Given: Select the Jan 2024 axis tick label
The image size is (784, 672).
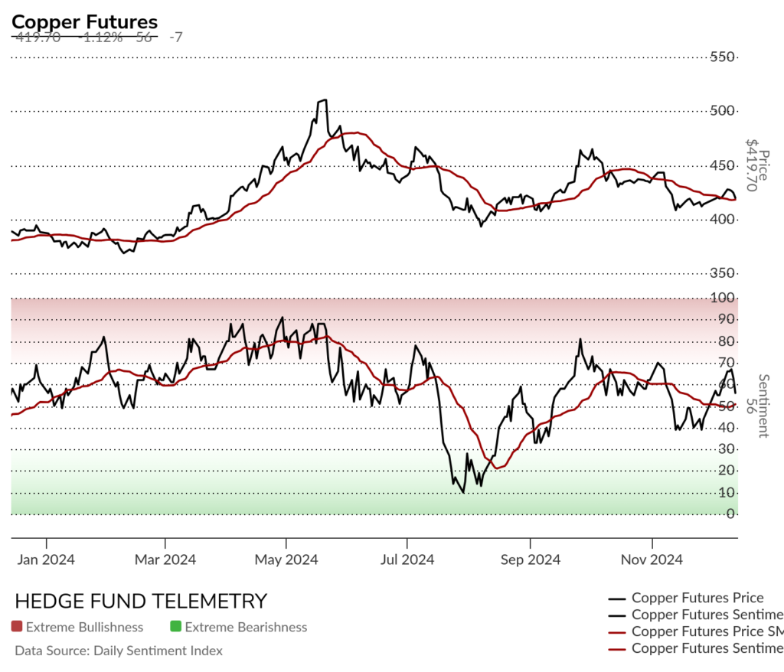Looking at the screenshot, I should coord(45,559).
